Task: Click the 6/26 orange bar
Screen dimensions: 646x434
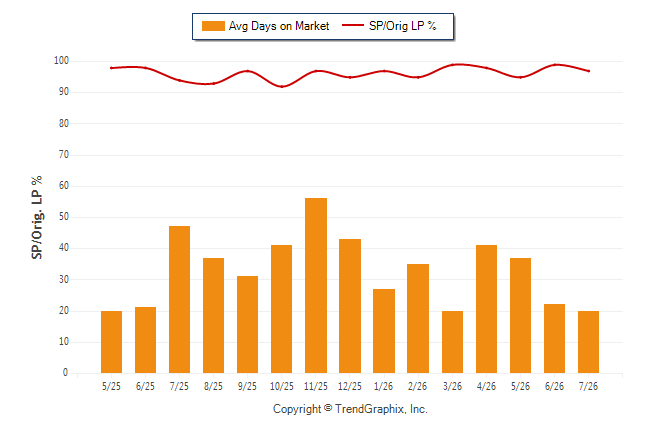Action: tap(554, 339)
